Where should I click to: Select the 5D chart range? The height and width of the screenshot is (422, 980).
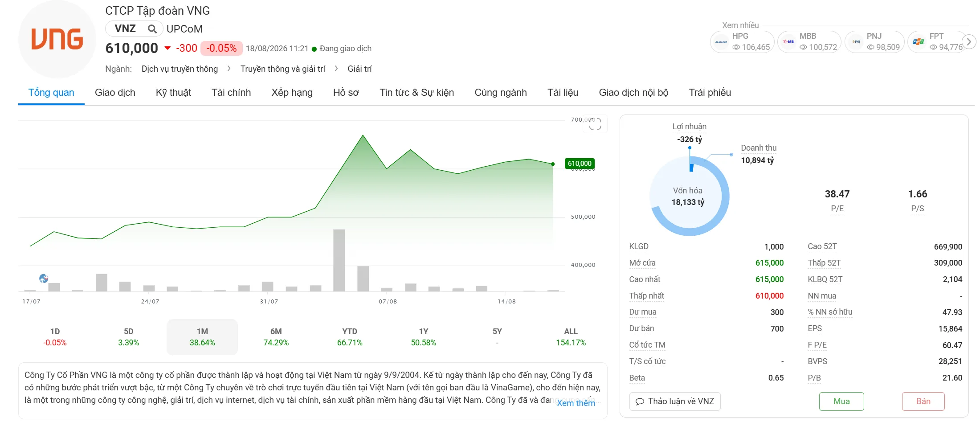[128, 337]
